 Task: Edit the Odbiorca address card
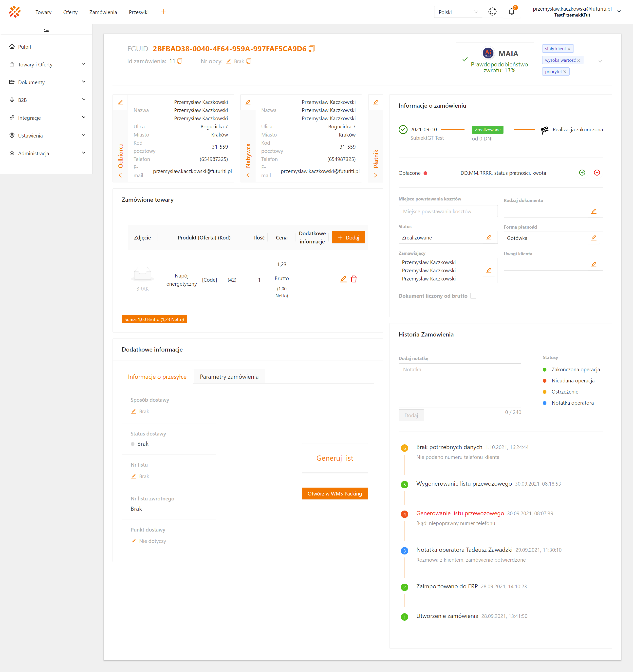120,102
